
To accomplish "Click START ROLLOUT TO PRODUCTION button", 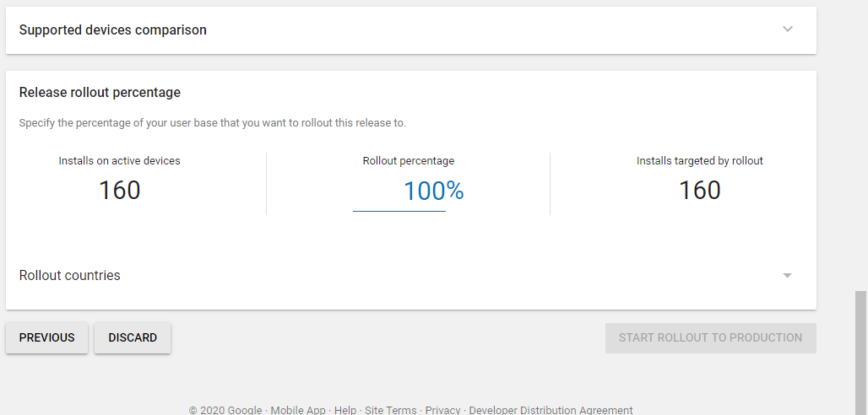I will (x=711, y=337).
